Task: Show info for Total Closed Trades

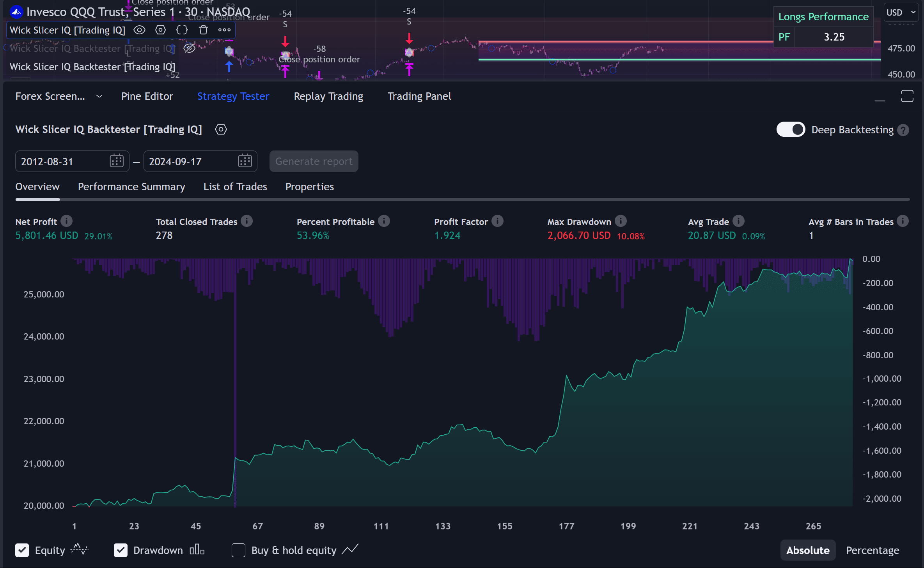Action: coord(247,221)
